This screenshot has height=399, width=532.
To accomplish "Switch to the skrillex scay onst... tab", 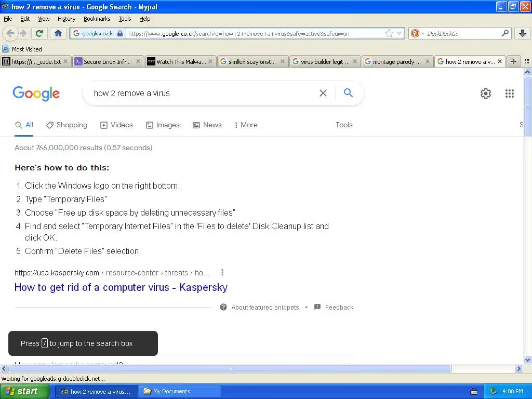I will coord(253,61).
